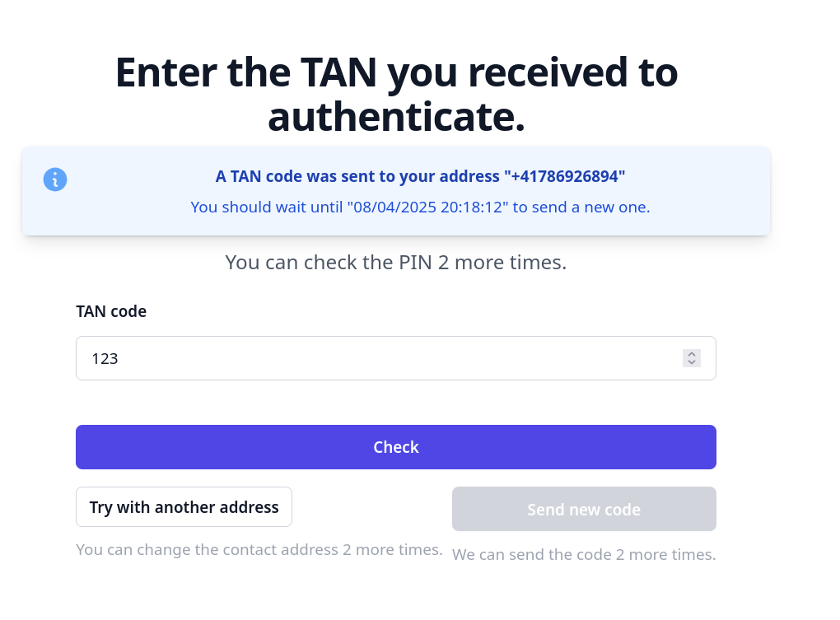Click the "We can send the code" hint

[584, 555]
